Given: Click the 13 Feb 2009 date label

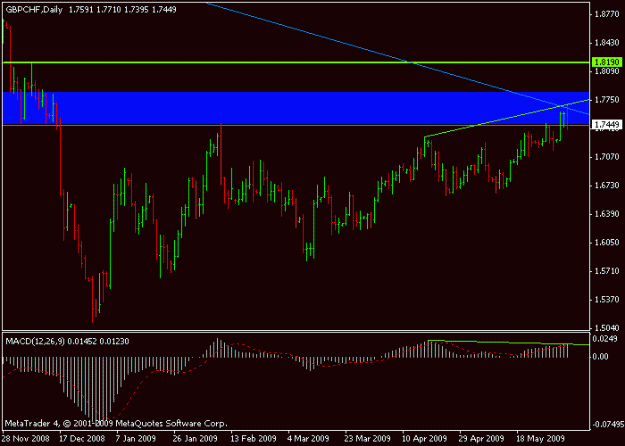Looking at the screenshot, I should [x=253, y=438].
